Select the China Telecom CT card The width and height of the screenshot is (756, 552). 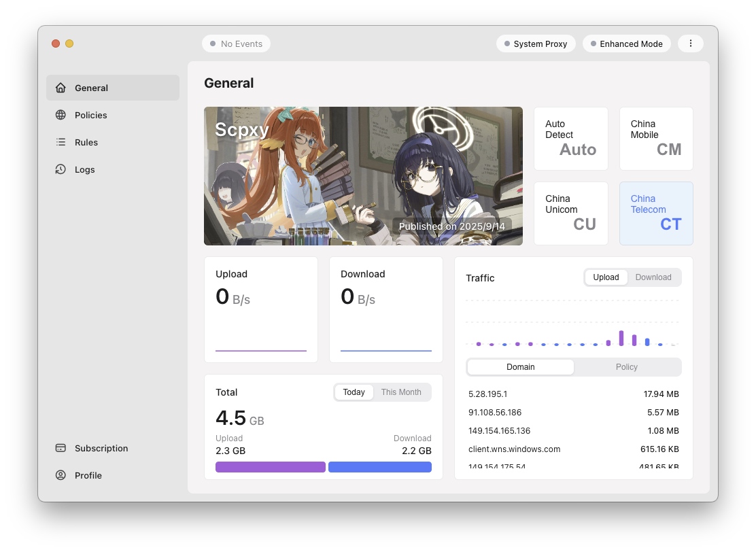tap(655, 213)
